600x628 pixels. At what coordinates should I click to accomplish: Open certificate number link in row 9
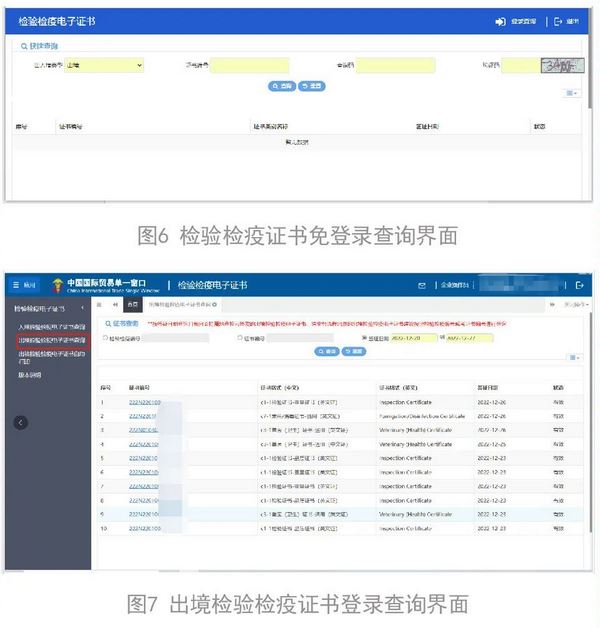(144, 514)
